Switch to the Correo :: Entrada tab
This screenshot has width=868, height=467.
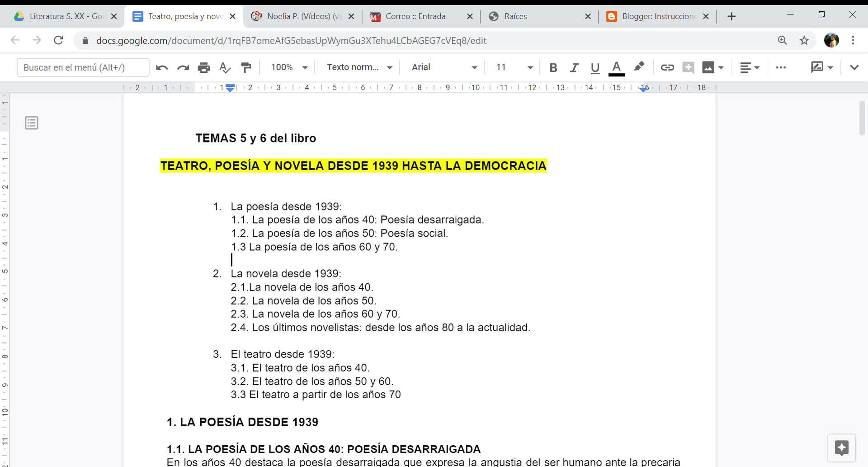[x=420, y=16]
